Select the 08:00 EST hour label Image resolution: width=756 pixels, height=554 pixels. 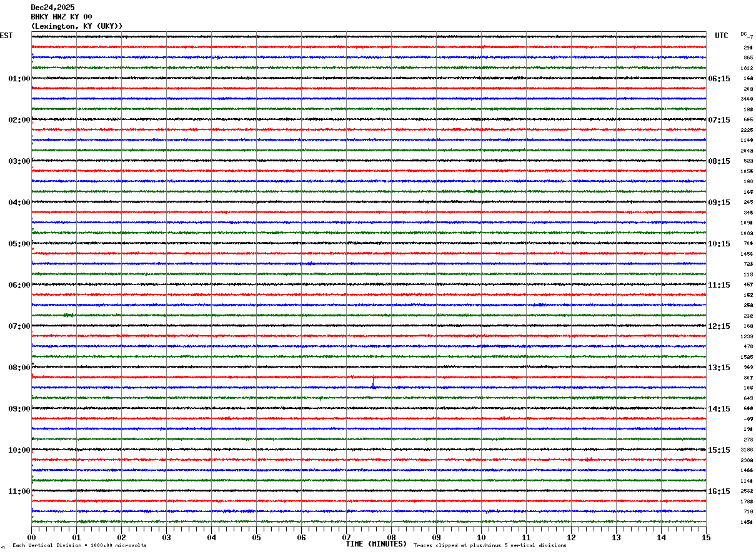click(19, 368)
